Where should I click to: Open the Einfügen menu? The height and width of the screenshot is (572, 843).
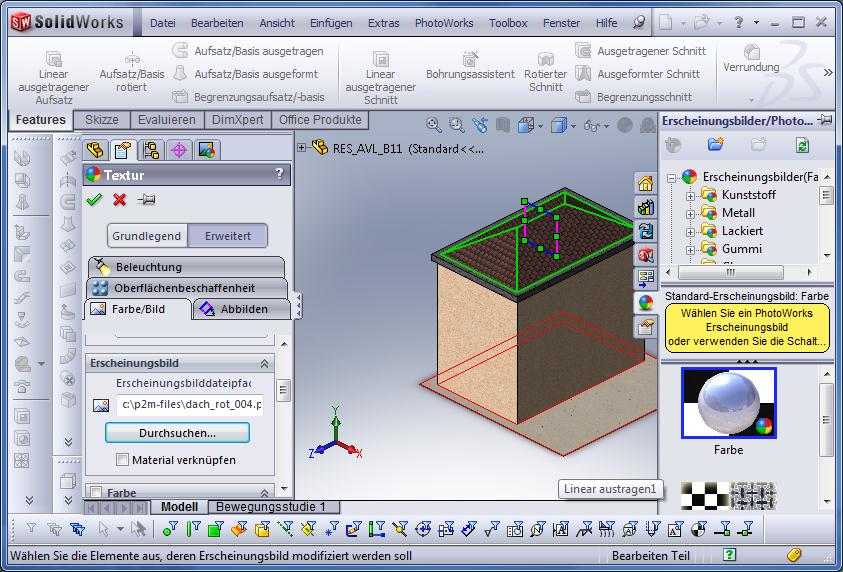tap(330, 23)
